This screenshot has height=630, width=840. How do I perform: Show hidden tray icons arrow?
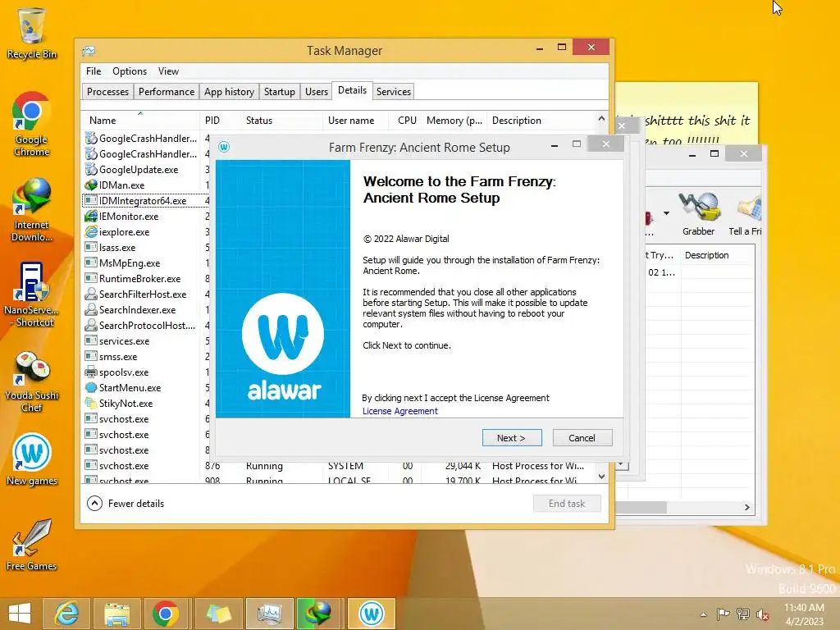[x=703, y=614]
